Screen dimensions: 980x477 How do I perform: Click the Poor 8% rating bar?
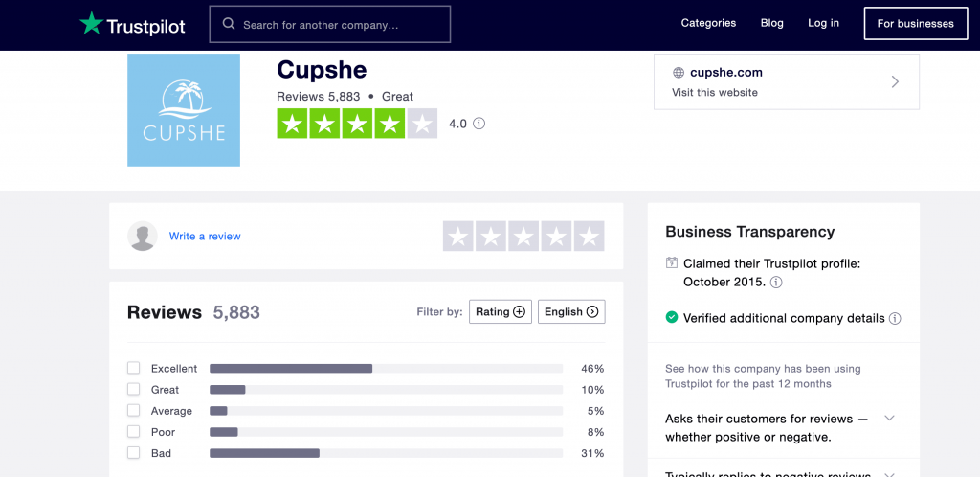pos(387,432)
